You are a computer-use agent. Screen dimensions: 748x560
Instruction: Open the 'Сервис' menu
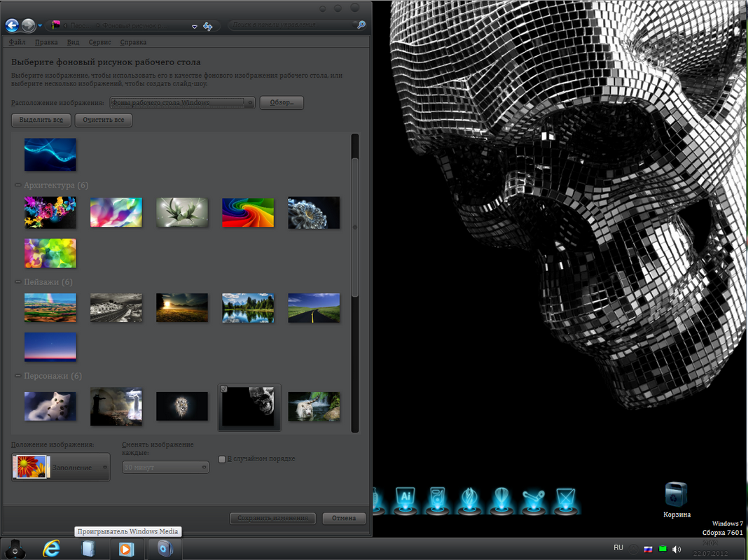click(x=99, y=42)
